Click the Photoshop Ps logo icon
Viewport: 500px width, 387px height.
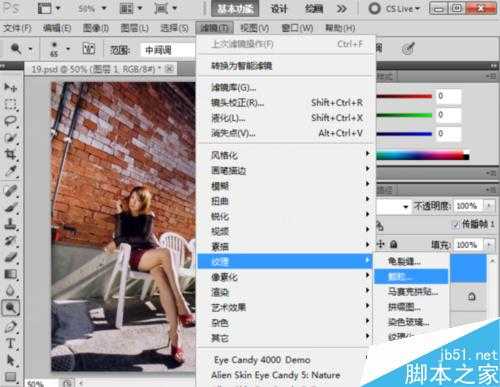tap(11, 8)
